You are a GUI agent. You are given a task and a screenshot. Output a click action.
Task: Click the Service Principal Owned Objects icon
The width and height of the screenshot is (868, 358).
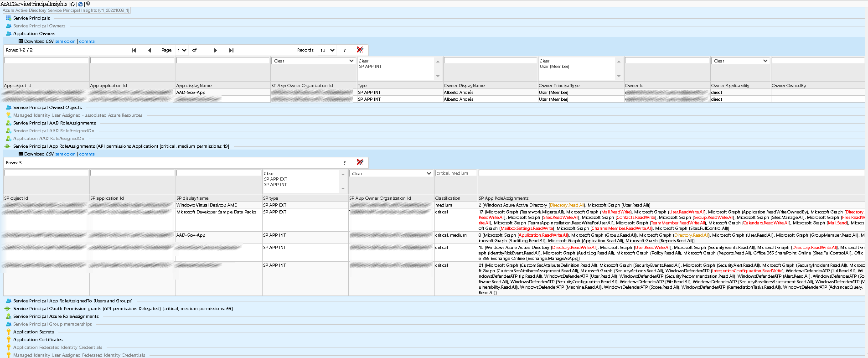point(8,108)
